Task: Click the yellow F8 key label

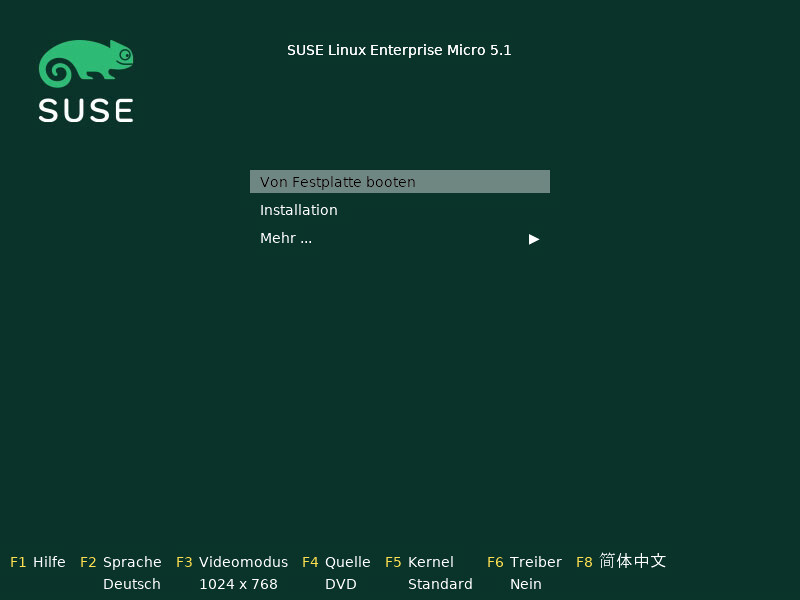Action: (584, 562)
